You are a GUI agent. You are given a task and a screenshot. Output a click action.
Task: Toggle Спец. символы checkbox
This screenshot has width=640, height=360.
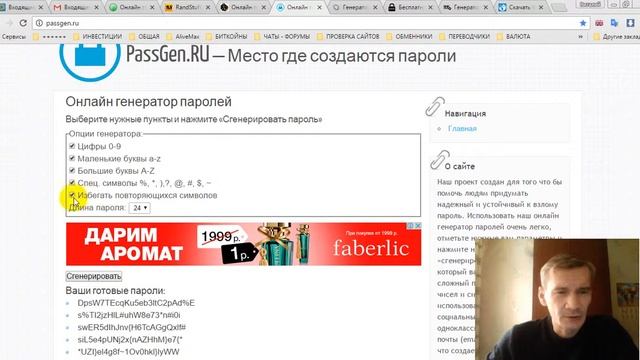click(72, 182)
